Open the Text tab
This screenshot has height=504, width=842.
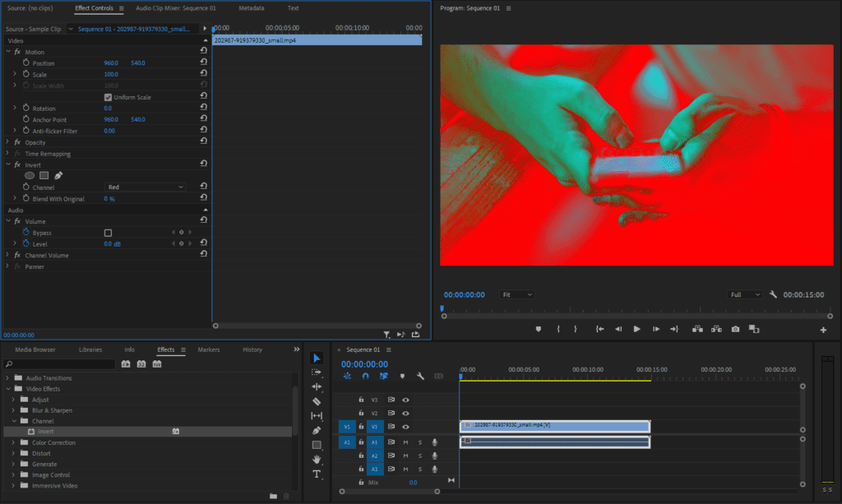(293, 8)
